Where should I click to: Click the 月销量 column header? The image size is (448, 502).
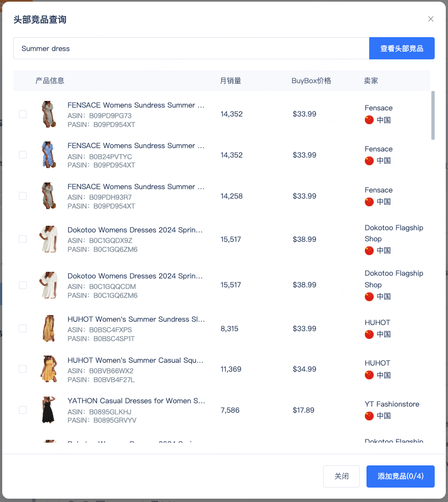pyautogui.click(x=231, y=80)
